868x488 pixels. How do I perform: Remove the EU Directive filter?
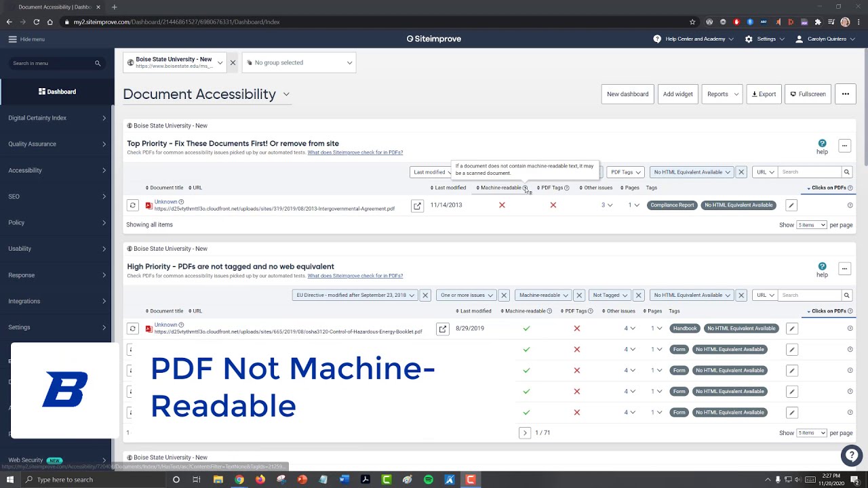tap(425, 296)
